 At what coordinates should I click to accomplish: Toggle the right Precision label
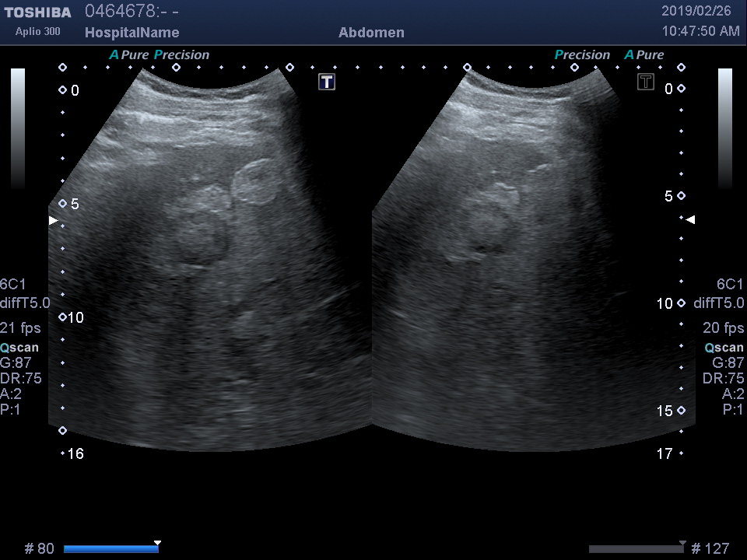(x=582, y=55)
